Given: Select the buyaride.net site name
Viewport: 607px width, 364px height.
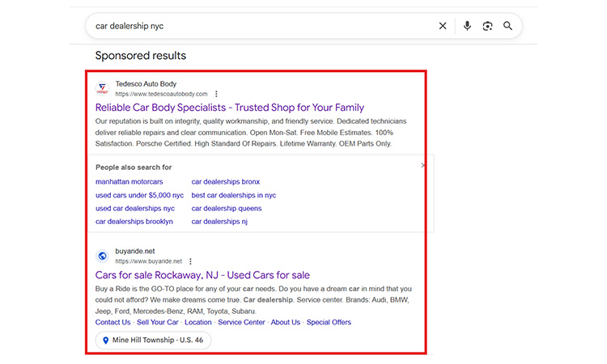Looking at the screenshot, I should coord(135,252).
